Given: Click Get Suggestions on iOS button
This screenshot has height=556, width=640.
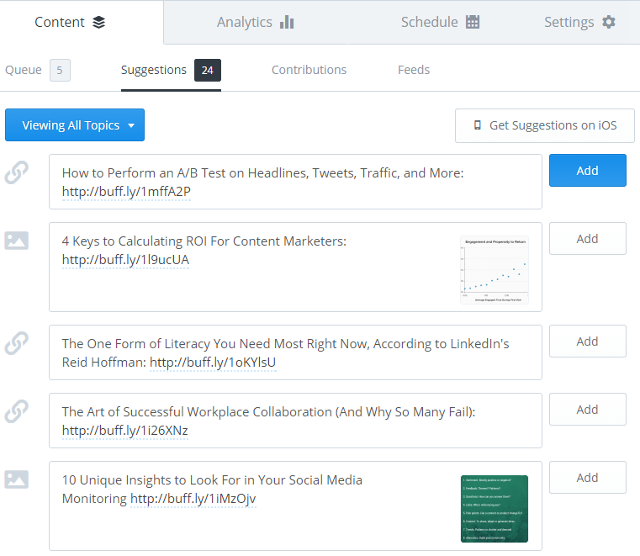Looking at the screenshot, I should [x=544, y=125].
